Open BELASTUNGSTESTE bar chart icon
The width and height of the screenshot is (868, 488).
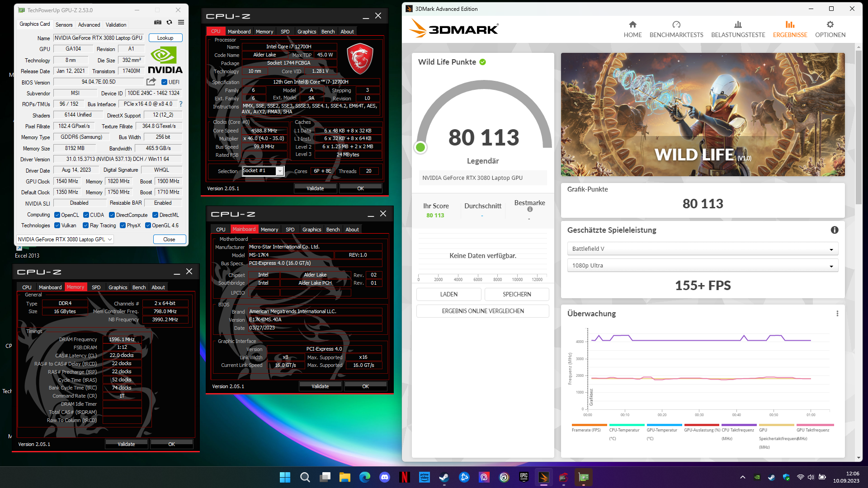pos(738,24)
